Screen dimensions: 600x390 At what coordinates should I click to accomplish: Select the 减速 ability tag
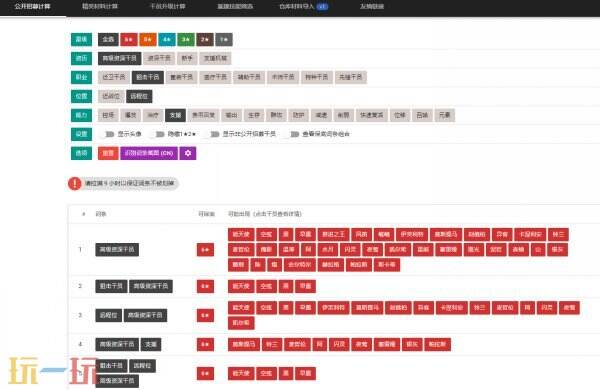(321, 115)
